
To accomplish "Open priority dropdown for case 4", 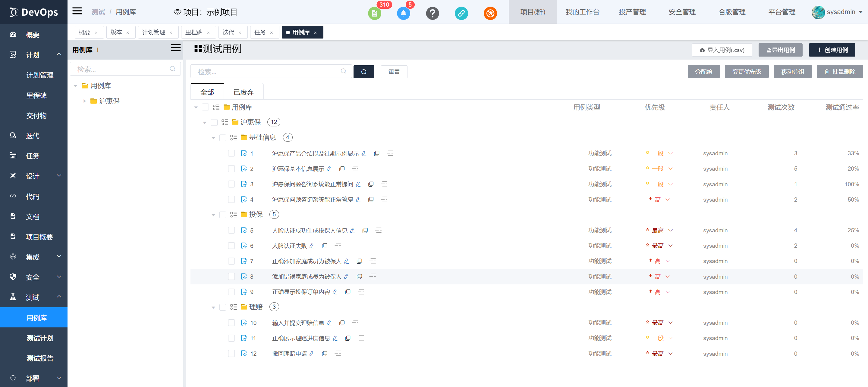I will click(x=668, y=200).
